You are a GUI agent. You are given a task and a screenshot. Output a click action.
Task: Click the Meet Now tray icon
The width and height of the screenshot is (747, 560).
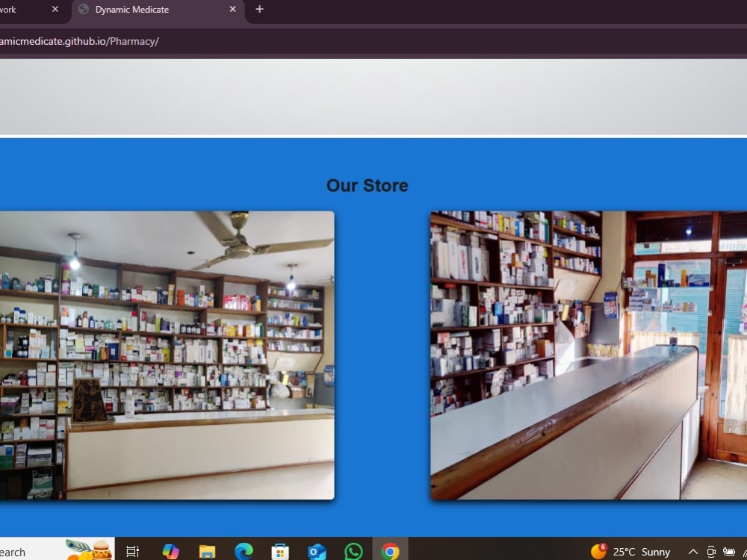(x=711, y=552)
